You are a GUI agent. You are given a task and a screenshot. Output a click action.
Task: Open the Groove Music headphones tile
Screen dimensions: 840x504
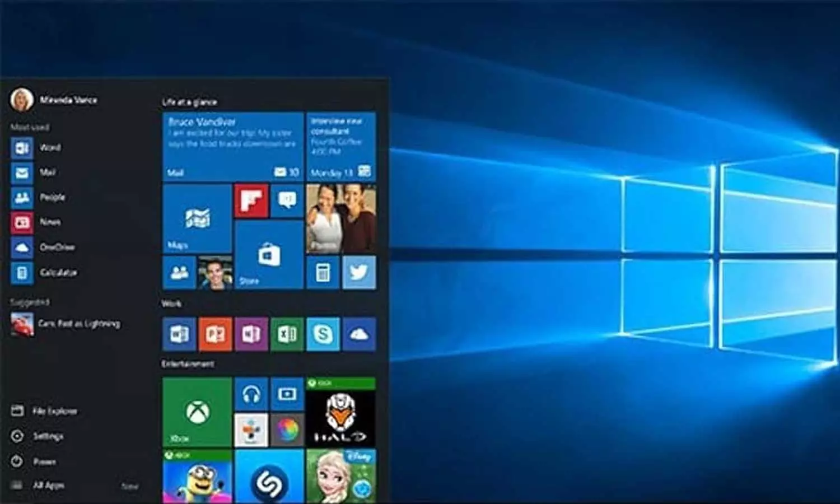[x=251, y=394]
